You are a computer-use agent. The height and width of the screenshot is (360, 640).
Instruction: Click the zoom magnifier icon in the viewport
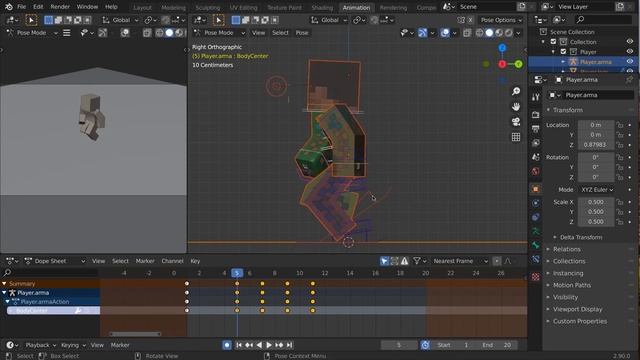(x=516, y=91)
